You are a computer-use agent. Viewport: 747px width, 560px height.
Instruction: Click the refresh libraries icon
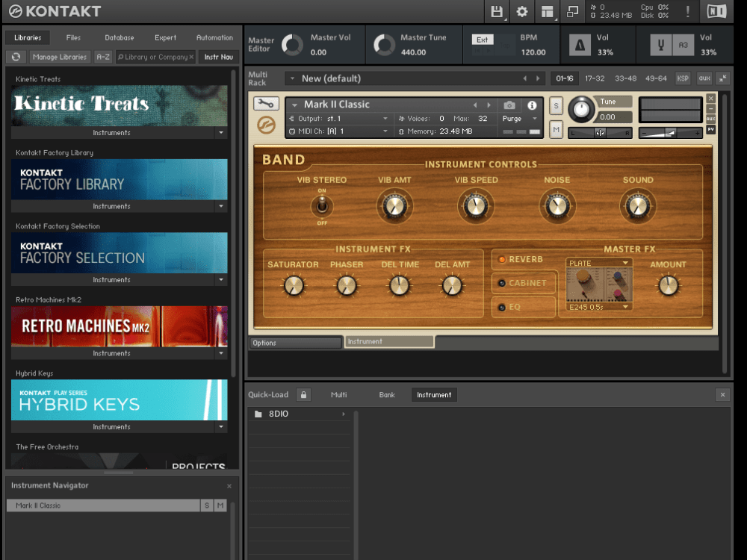(x=16, y=57)
